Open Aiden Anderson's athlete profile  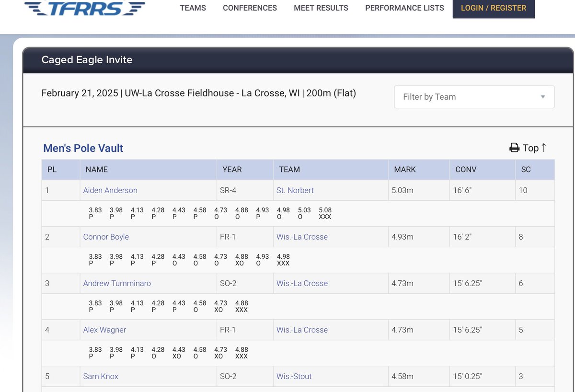click(x=110, y=190)
